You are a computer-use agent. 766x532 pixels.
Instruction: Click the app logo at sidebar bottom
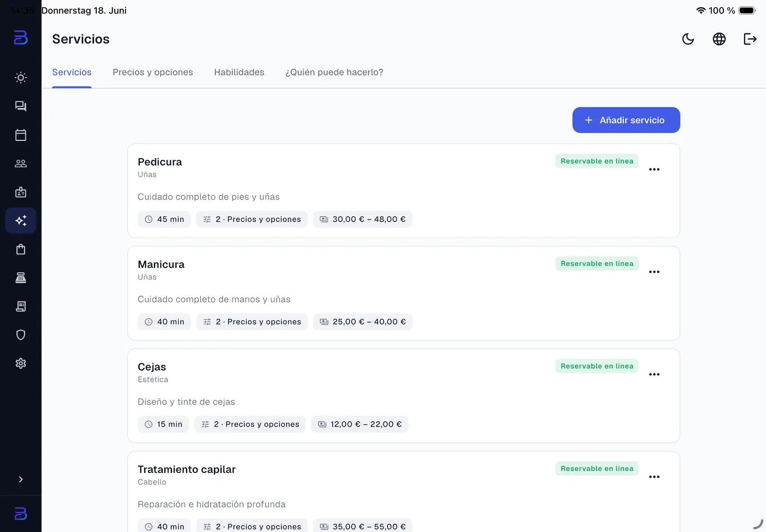click(x=21, y=514)
